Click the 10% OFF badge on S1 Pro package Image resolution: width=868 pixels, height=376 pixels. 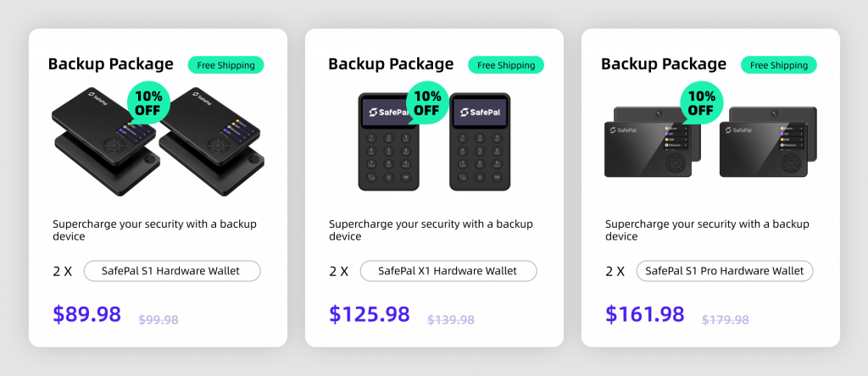pyautogui.click(x=701, y=102)
